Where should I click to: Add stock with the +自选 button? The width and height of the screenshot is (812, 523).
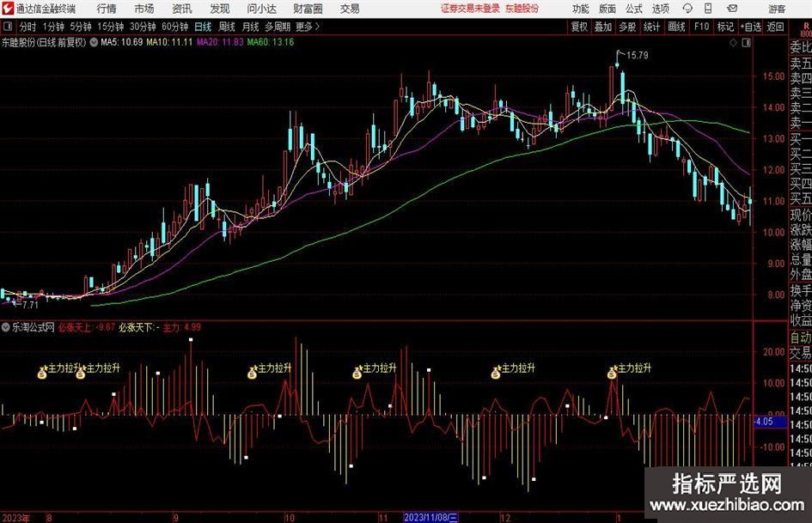(x=751, y=27)
